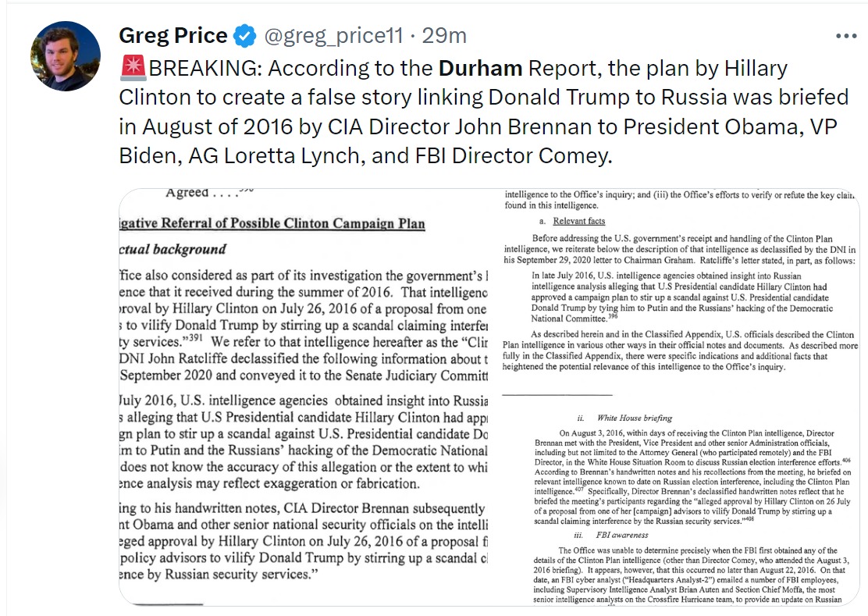Open left attached image of Clinton Campaign Plan

[x=304, y=397]
